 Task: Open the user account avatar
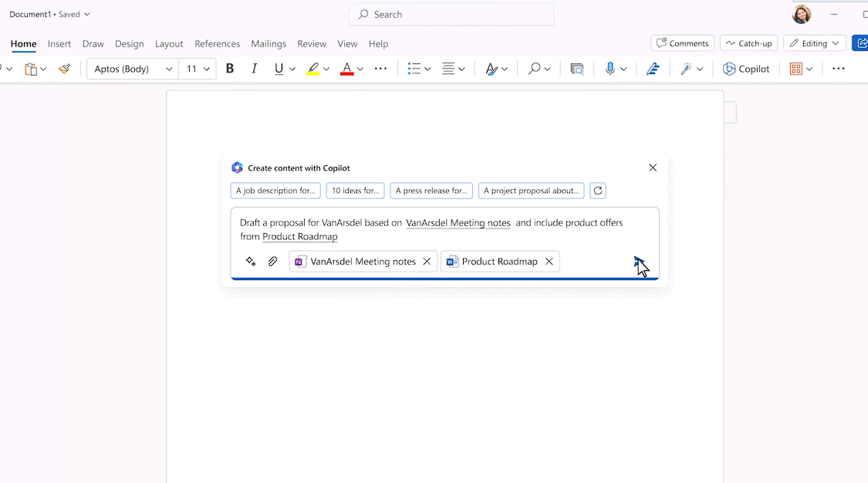[x=801, y=15]
